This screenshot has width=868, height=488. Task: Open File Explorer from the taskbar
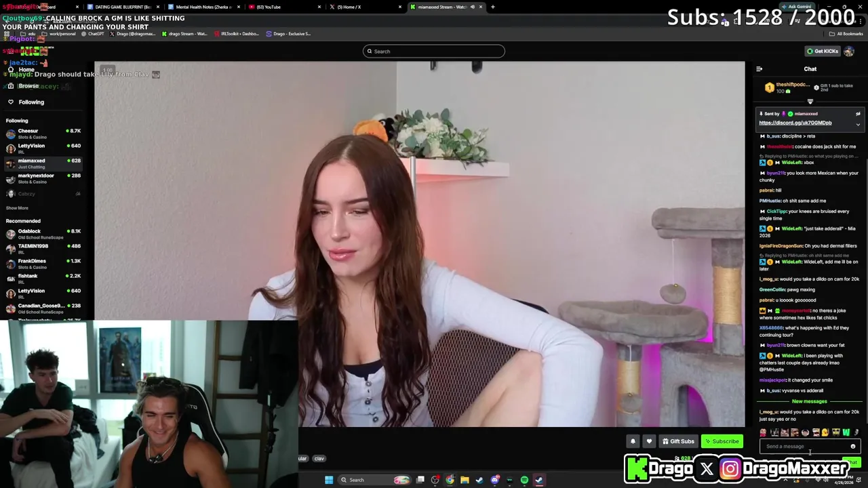[465, 480]
